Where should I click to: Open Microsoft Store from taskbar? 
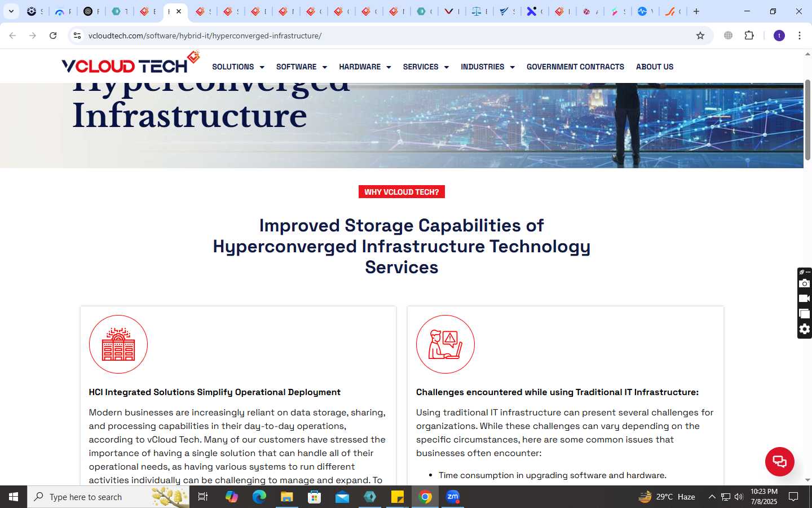(x=314, y=497)
